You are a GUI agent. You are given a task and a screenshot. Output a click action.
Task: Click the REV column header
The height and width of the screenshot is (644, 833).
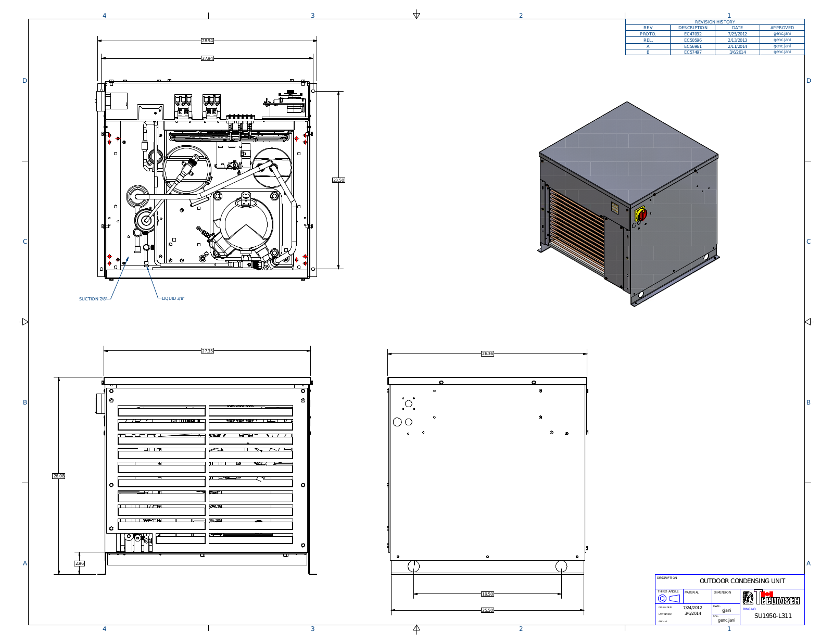[x=648, y=28]
